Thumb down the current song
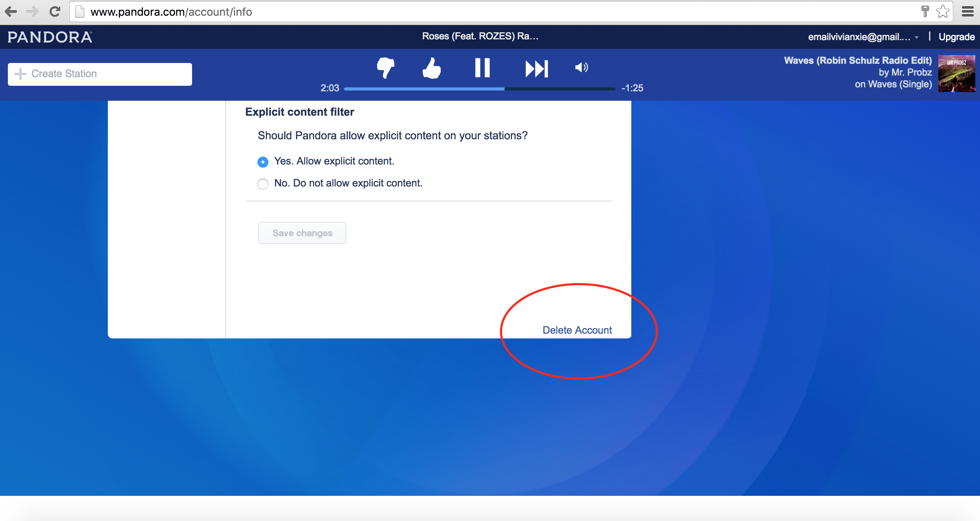980x521 pixels. coord(385,68)
